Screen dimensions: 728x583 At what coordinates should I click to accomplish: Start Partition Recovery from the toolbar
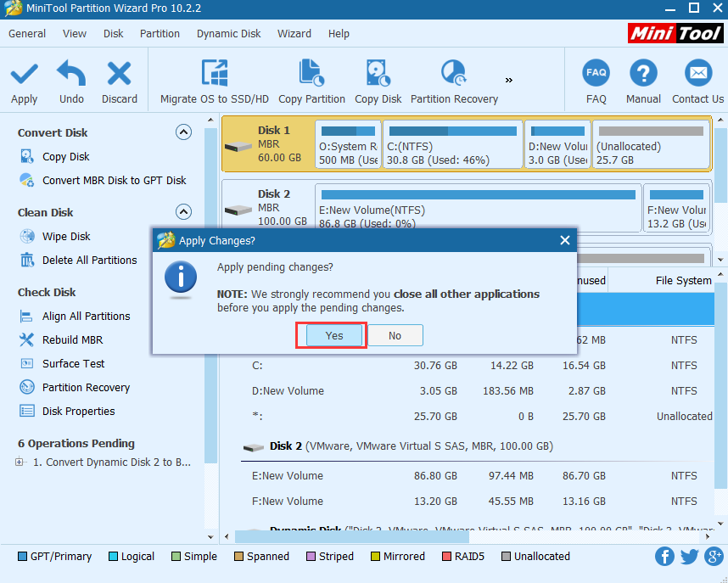454,81
